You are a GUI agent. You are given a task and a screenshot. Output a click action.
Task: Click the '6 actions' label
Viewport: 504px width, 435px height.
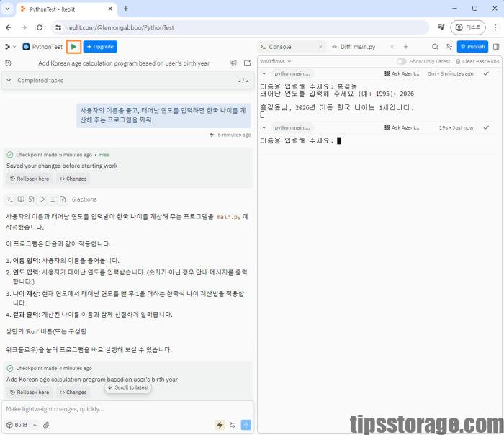tap(84, 199)
